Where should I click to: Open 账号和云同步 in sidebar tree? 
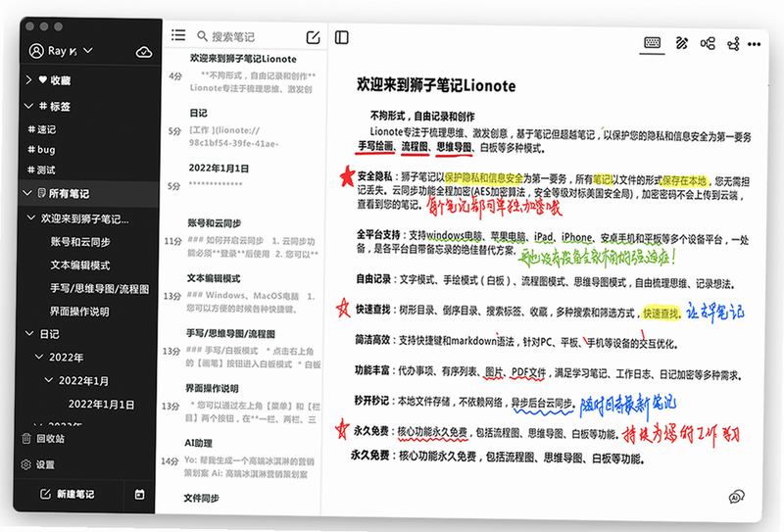click(x=80, y=242)
